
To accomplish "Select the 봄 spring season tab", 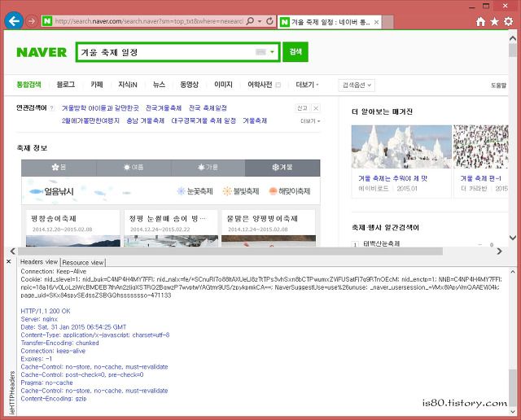I will click(59, 168).
